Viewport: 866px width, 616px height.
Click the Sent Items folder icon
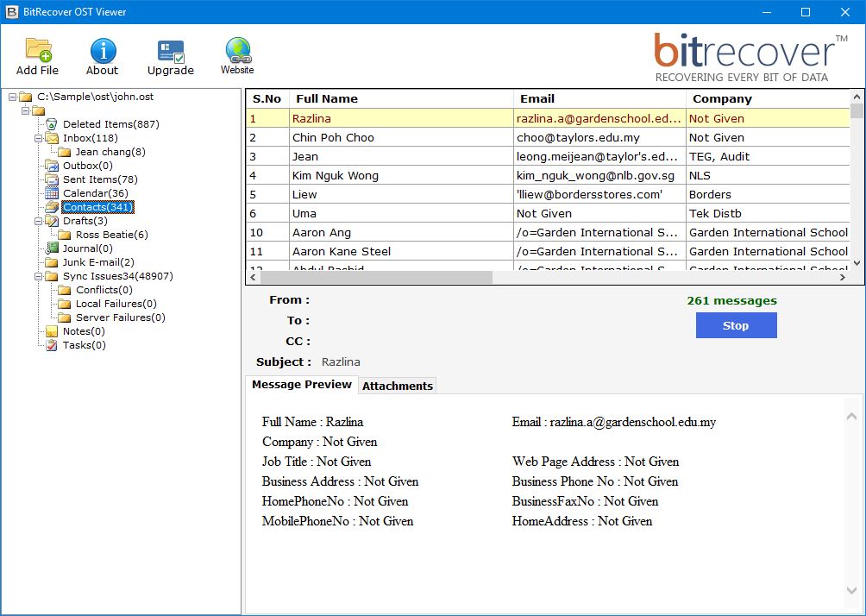(52, 179)
